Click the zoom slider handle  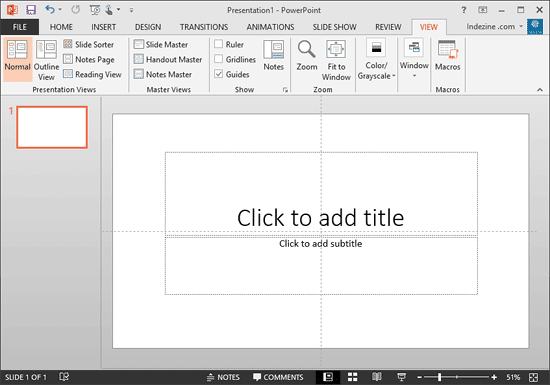439,377
